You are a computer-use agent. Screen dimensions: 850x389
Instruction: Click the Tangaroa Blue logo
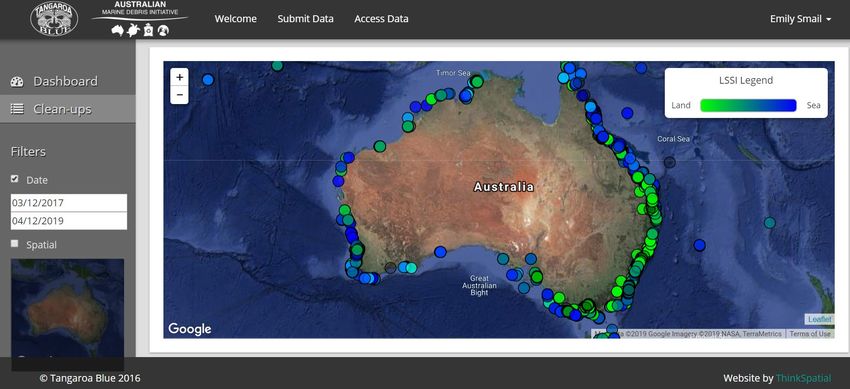54,19
